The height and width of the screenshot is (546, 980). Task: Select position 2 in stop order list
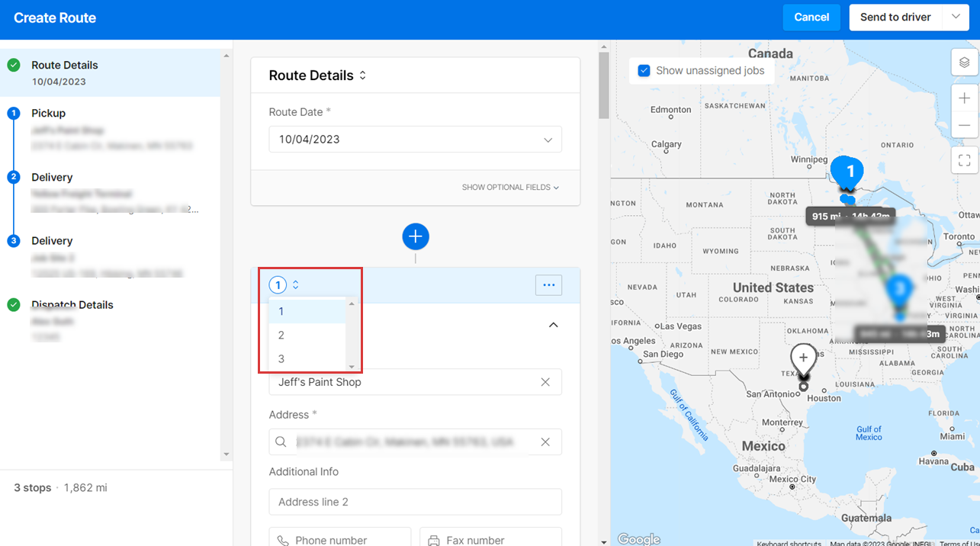click(x=281, y=336)
